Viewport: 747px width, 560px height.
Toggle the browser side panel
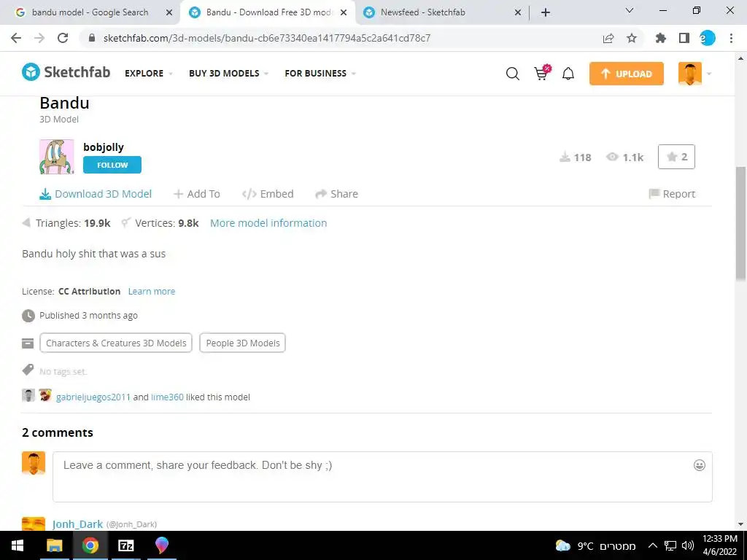tap(684, 38)
